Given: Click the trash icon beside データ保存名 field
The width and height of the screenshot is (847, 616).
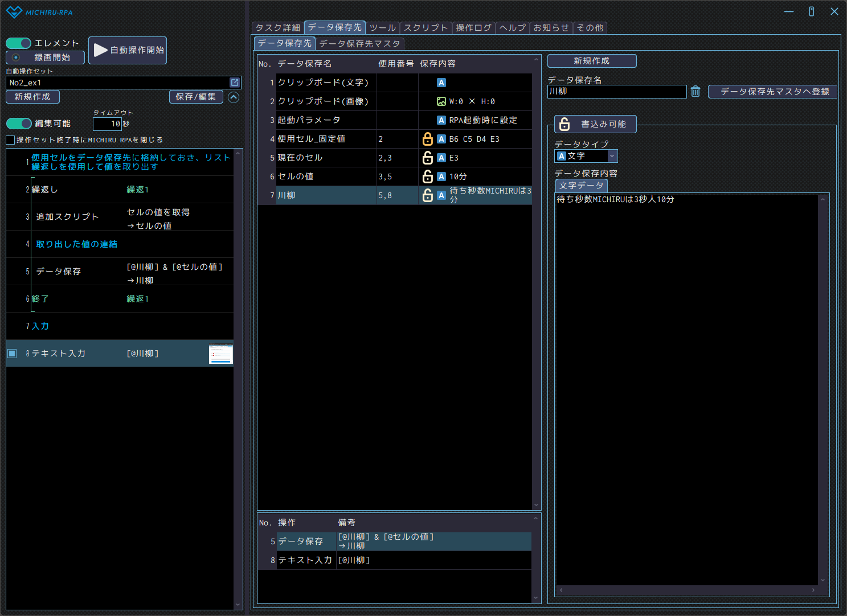Looking at the screenshot, I should pos(695,92).
